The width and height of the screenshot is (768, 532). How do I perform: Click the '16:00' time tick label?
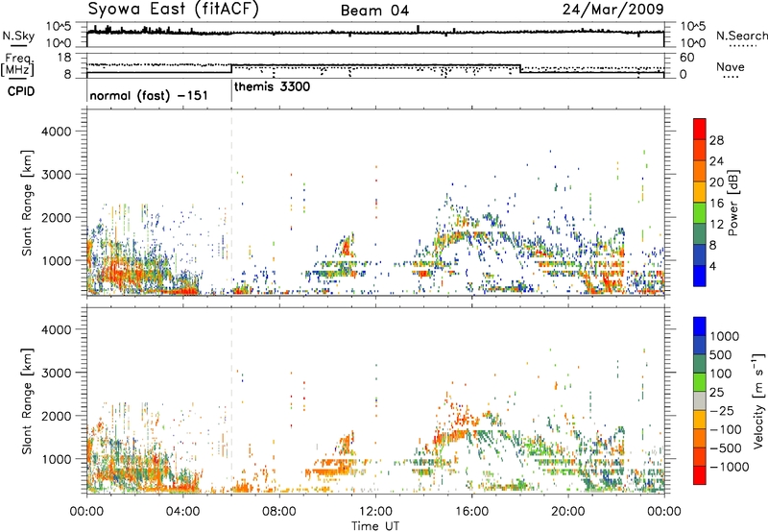point(471,512)
